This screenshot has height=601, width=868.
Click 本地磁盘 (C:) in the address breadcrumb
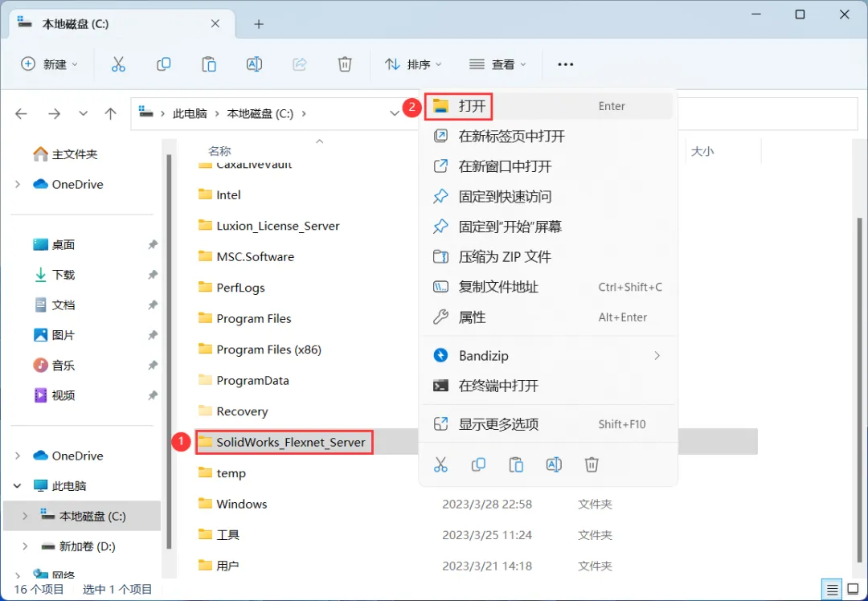[260, 113]
